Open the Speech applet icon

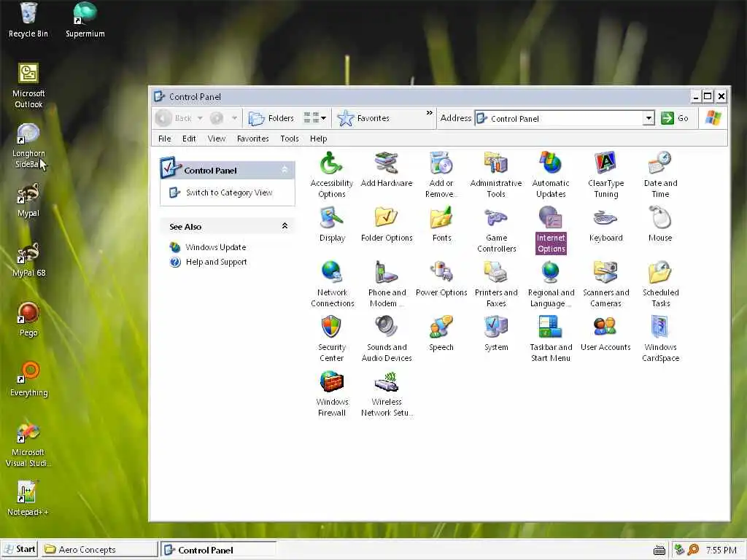pos(441,334)
